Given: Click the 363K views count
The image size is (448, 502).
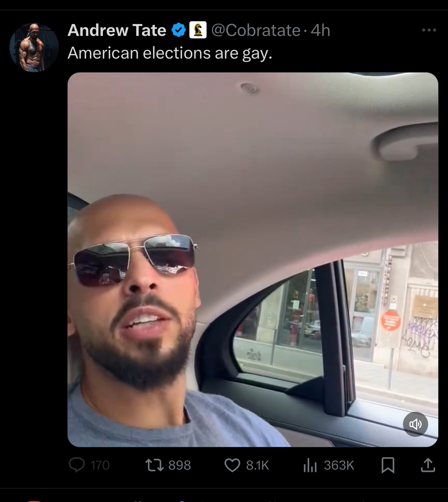Looking at the screenshot, I should (x=339, y=465).
